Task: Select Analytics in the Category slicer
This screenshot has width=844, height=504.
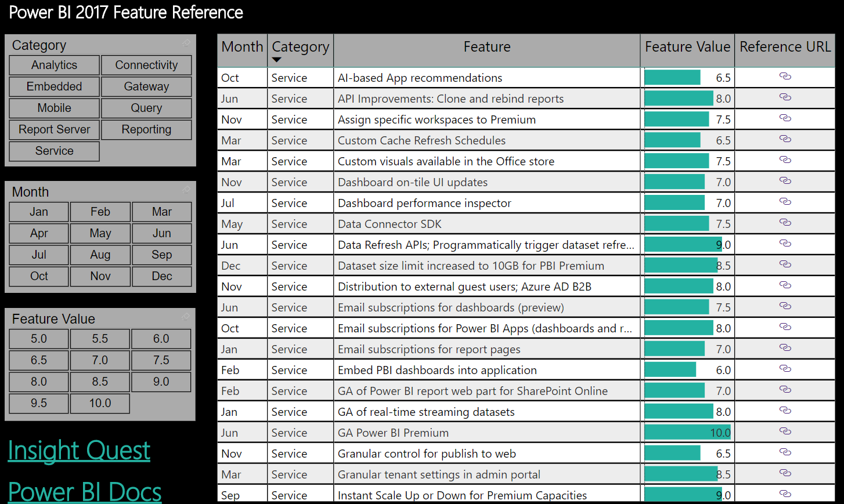Action: tap(54, 65)
